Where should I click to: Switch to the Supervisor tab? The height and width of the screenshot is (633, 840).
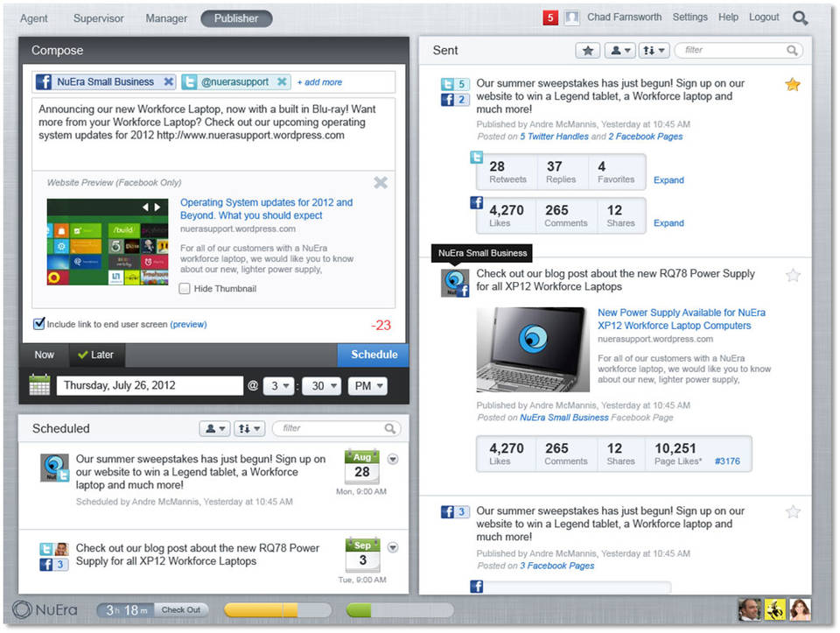(98, 18)
